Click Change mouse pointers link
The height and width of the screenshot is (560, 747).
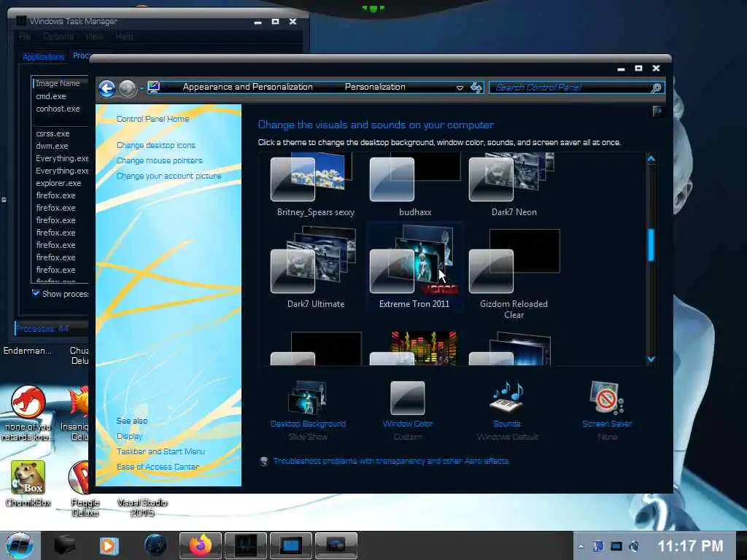pyautogui.click(x=159, y=160)
